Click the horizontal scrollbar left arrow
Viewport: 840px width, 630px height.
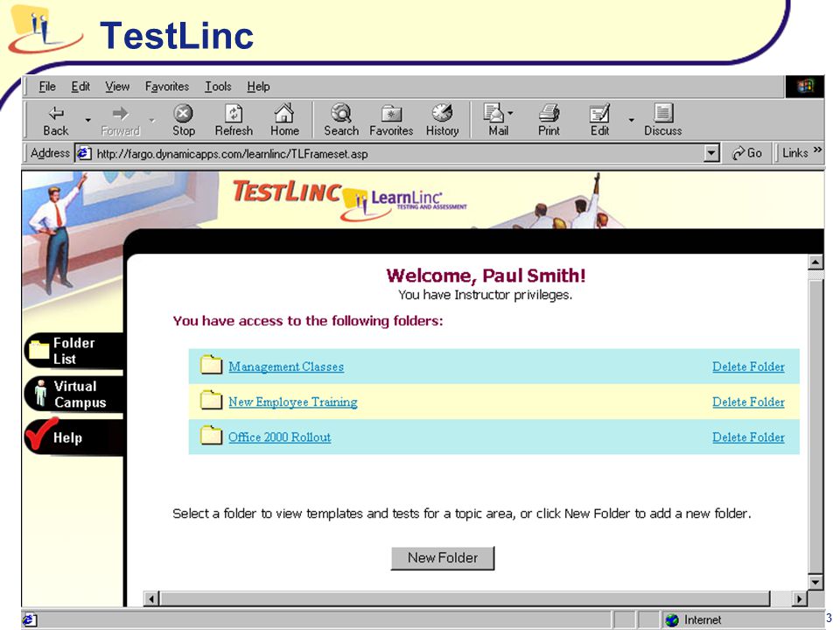click(151, 598)
